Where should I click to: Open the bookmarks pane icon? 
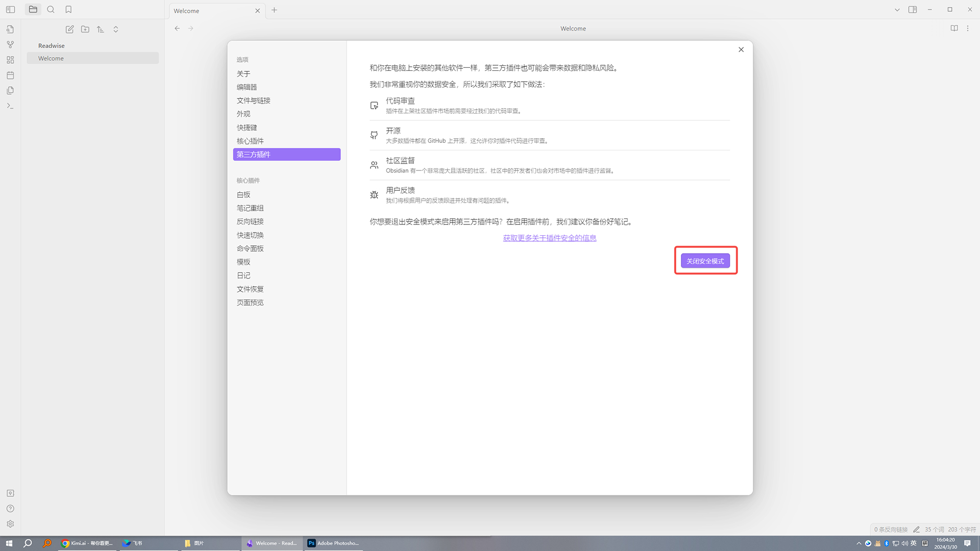[68, 9]
